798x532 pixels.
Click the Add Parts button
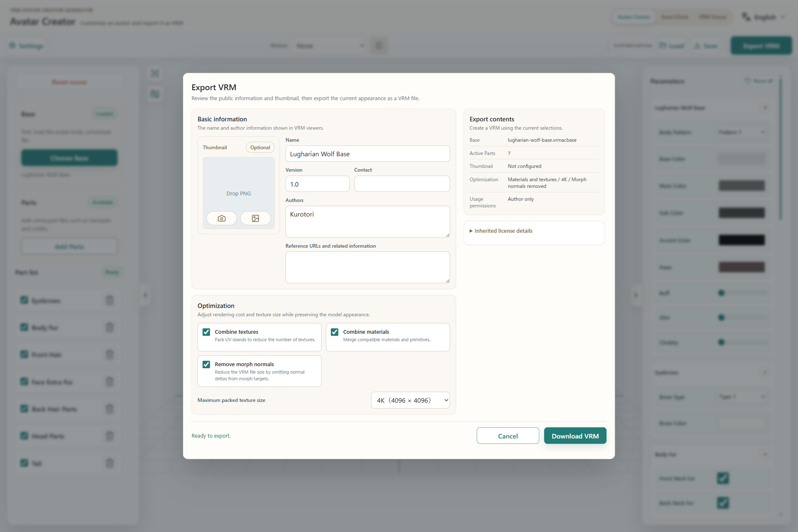69,246
